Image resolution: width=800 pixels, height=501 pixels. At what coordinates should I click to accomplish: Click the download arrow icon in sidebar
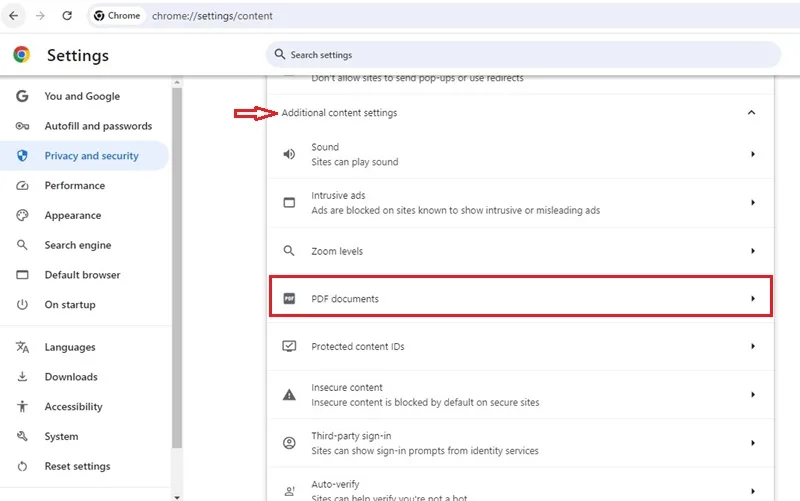(22, 377)
